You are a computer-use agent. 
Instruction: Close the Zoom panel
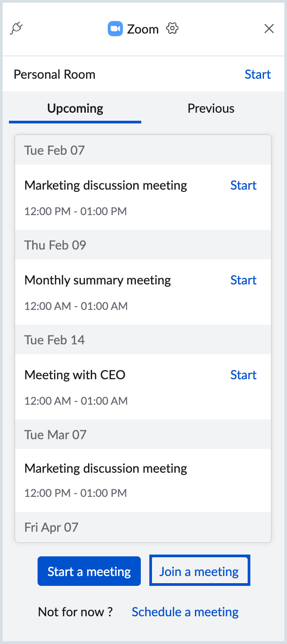pyautogui.click(x=269, y=28)
